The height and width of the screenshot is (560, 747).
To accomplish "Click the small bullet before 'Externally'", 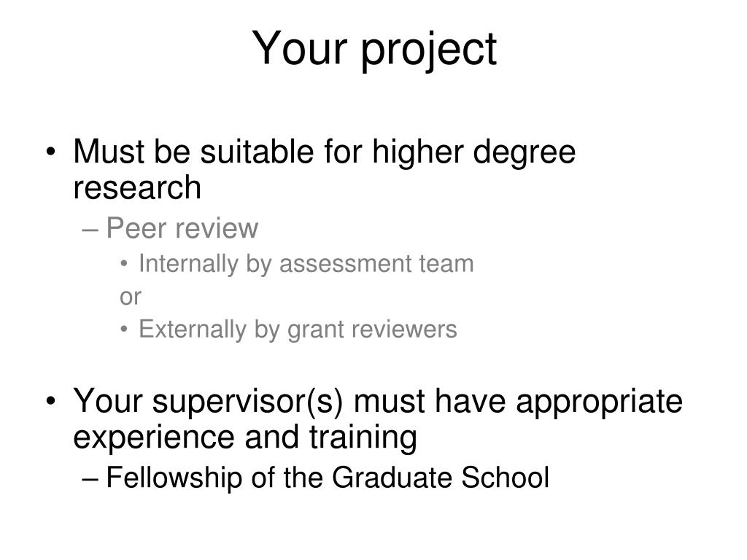I will click(124, 329).
